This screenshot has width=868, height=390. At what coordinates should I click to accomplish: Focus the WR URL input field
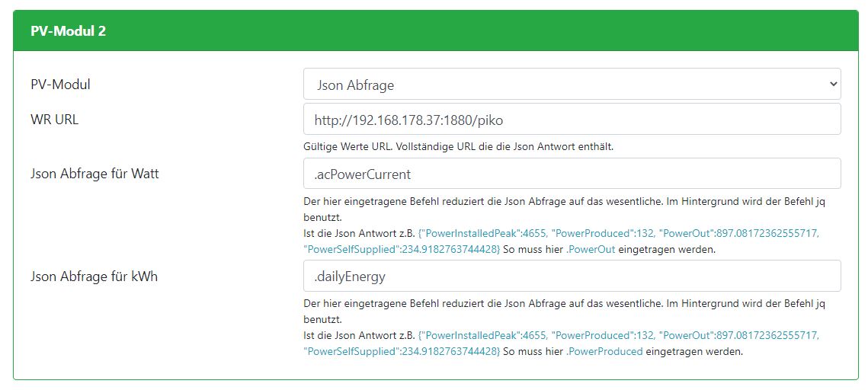[x=572, y=120]
